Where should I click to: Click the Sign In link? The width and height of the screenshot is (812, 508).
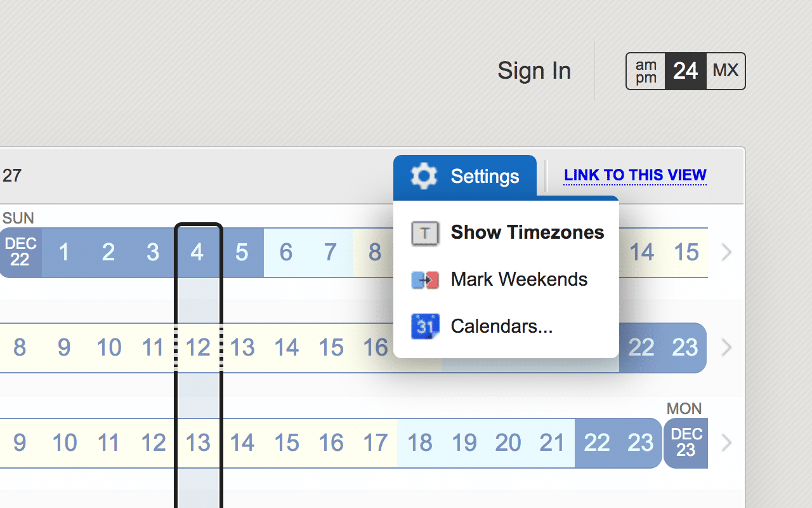[x=534, y=70]
